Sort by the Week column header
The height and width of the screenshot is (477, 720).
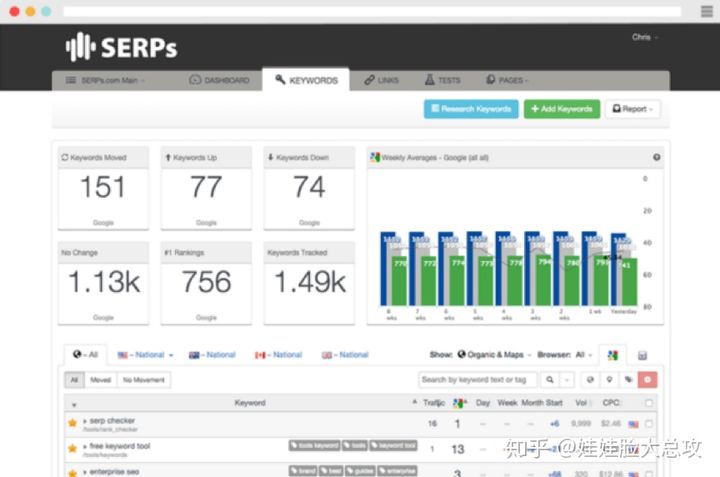tap(507, 403)
